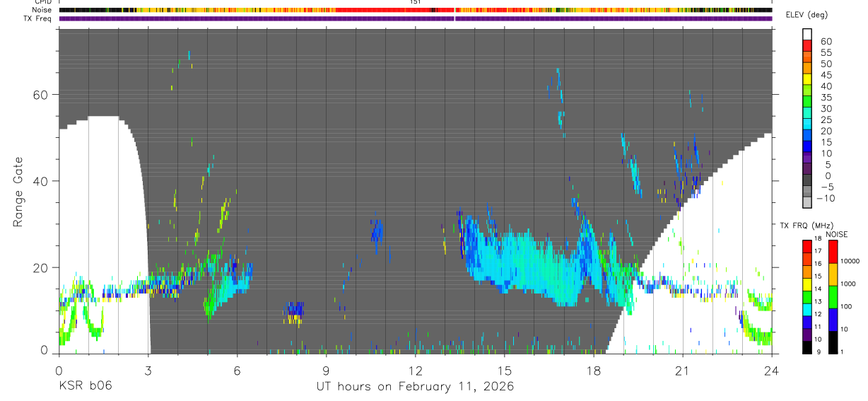Click the 'Range Gate' y-axis label
Image resolution: width=868 pixels, height=401 pixels.
[x=18, y=192]
